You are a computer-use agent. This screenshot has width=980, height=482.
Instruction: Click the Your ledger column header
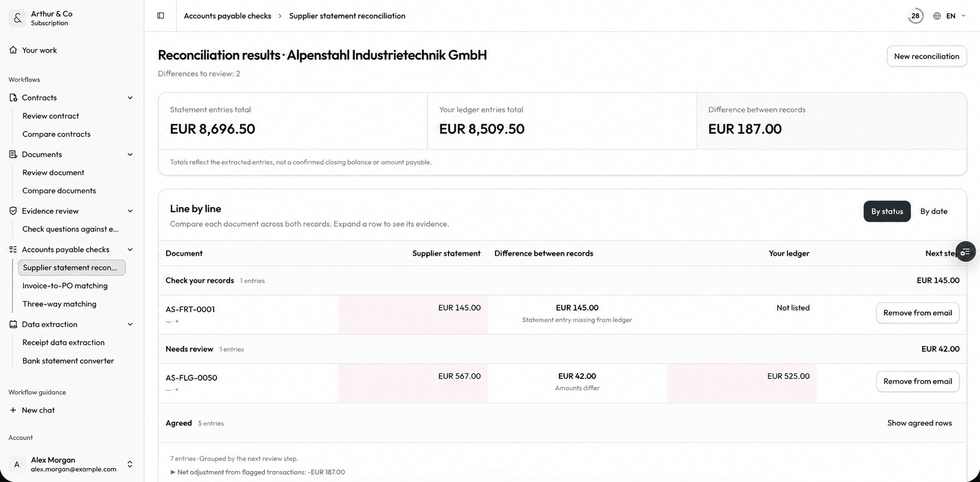[789, 254]
